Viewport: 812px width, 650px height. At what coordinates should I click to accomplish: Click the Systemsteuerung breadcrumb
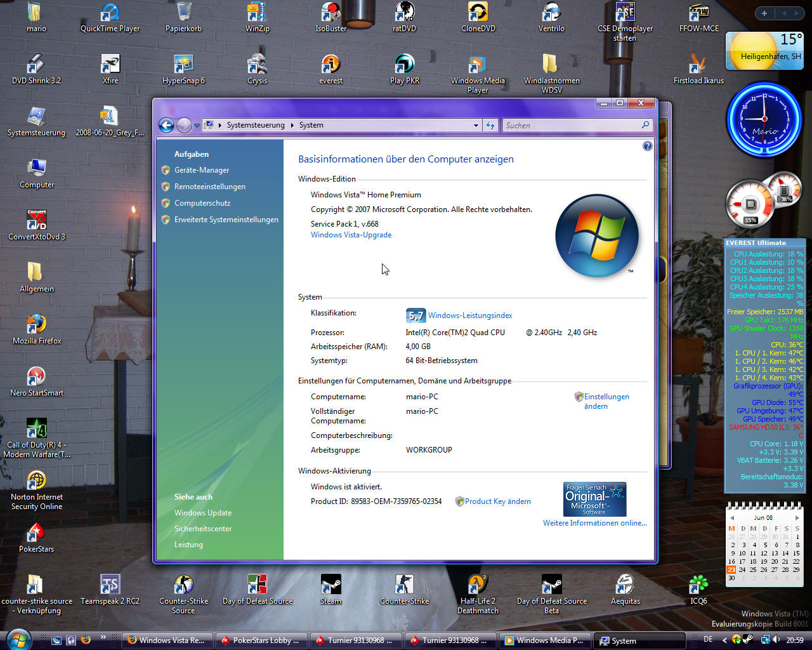click(256, 125)
